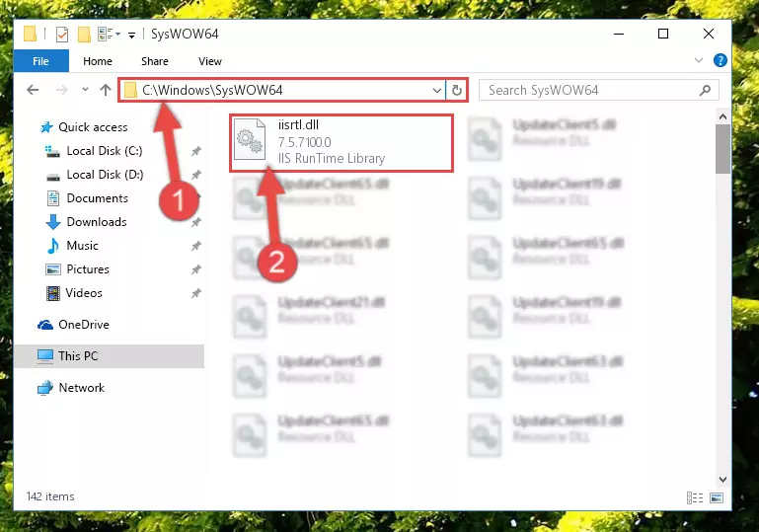Click the scrollbar down arrow
Image resolution: width=759 pixels, height=532 pixels.
722,480
